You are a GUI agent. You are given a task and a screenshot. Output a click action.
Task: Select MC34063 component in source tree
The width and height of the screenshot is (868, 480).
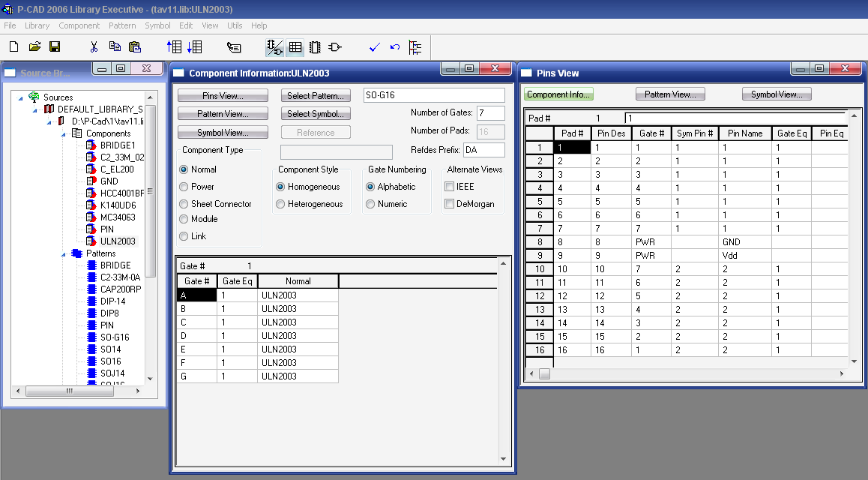(x=118, y=217)
